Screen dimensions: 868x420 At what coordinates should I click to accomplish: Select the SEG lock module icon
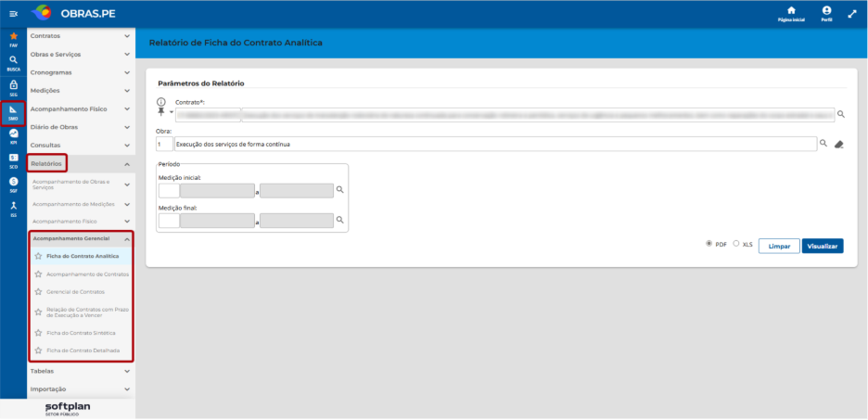pos(14,86)
